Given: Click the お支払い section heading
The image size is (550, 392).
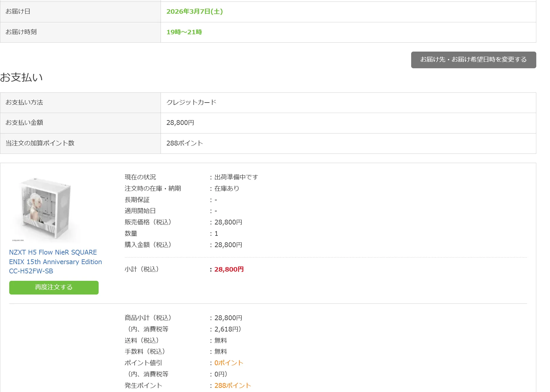Looking at the screenshot, I should 21,77.
